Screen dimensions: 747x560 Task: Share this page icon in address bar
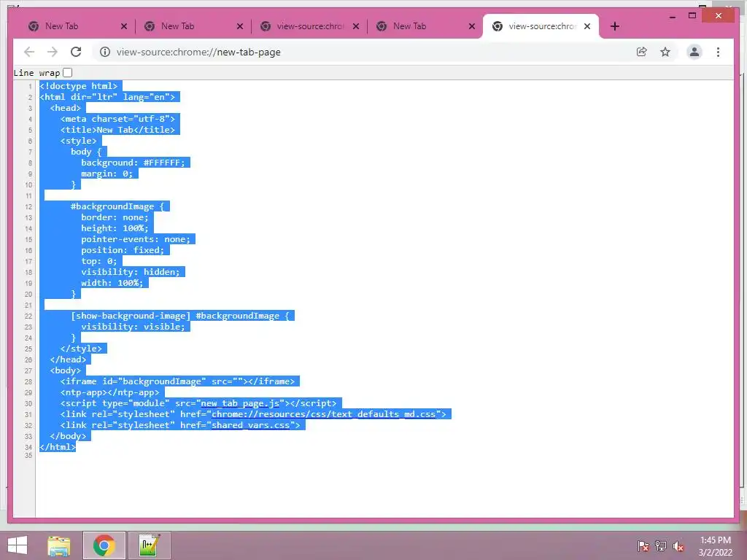click(x=642, y=52)
